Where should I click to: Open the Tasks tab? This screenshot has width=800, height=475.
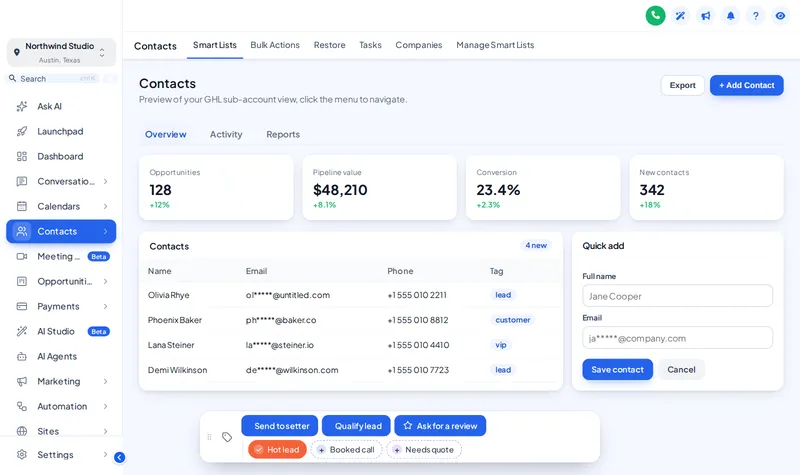click(370, 45)
